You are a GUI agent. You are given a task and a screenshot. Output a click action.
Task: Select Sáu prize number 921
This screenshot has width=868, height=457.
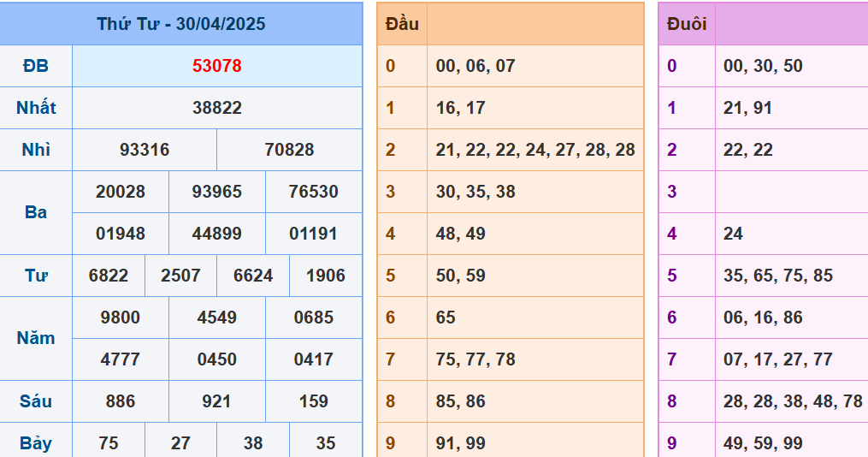click(x=217, y=401)
